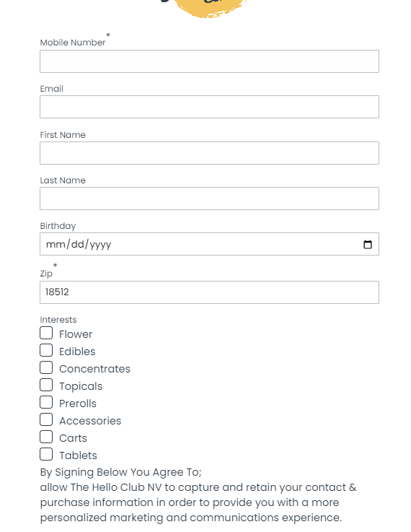This screenshot has width=411, height=532.
Task: Check the Flower interest checkbox
Action: (x=46, y=333)
